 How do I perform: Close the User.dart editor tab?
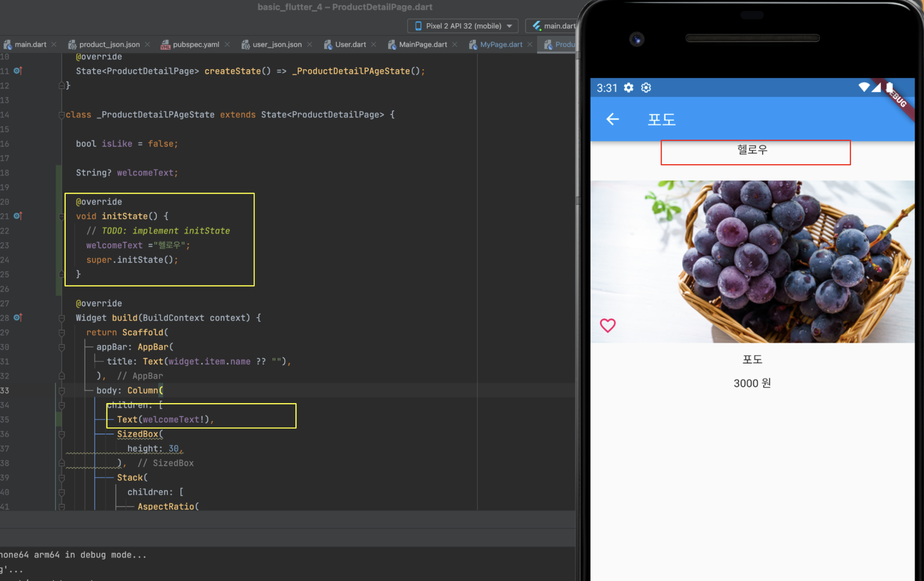click(374, 44)
